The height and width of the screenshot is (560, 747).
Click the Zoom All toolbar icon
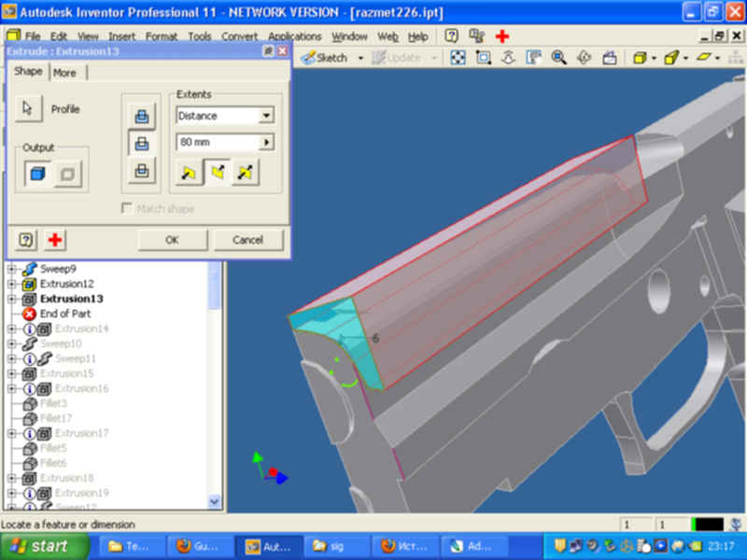pyautogui.click(x=458, y=58)
